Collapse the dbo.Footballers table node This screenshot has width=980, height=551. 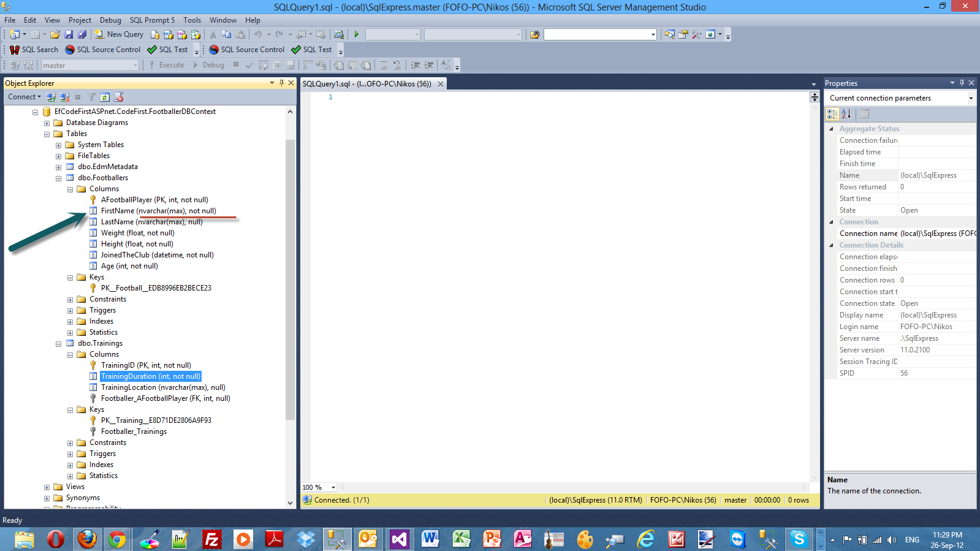58,178
